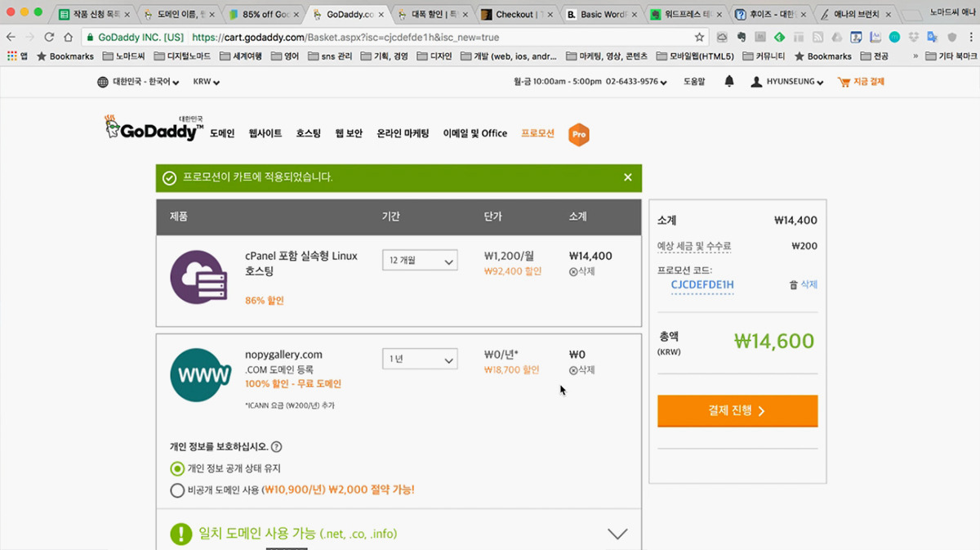
Task: Open the 웹 보안 navigation menu
Action: [349, 133]
